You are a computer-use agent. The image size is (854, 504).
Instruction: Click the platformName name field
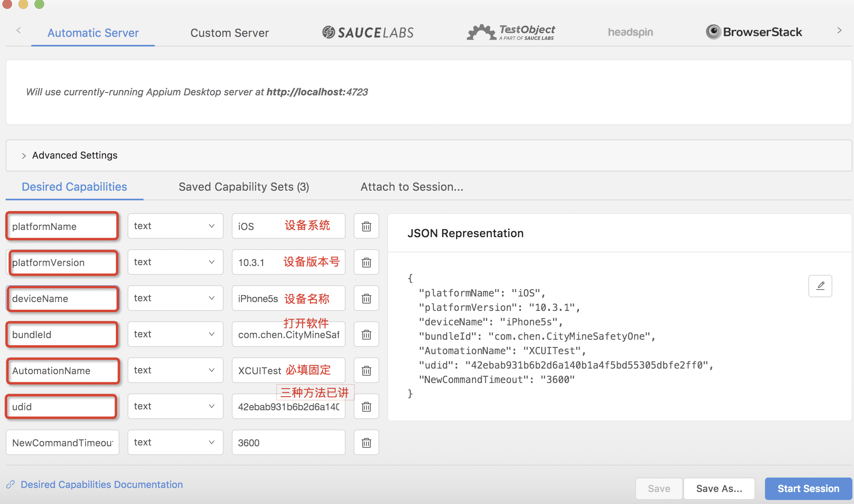click(x=62, y=226)
